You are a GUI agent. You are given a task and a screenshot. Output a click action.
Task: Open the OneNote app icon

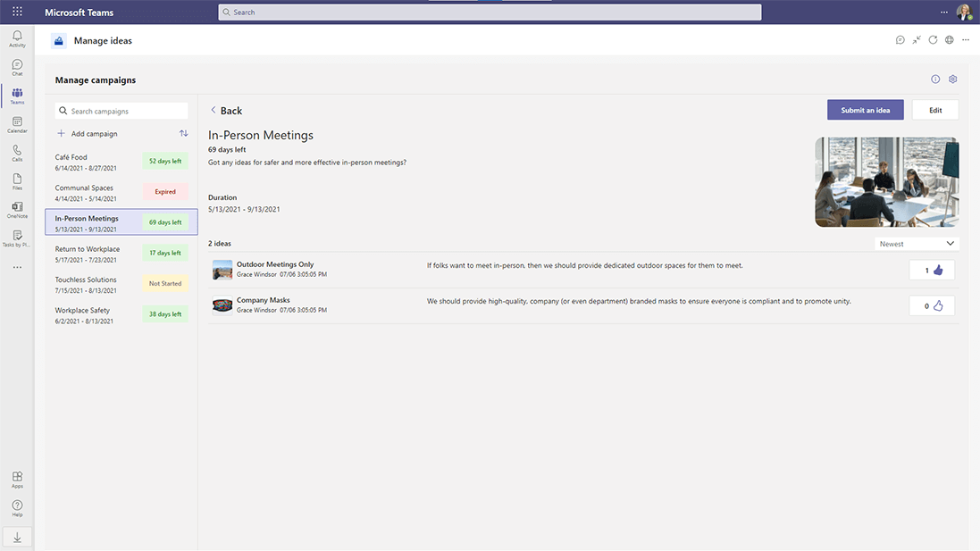point(17,209)
